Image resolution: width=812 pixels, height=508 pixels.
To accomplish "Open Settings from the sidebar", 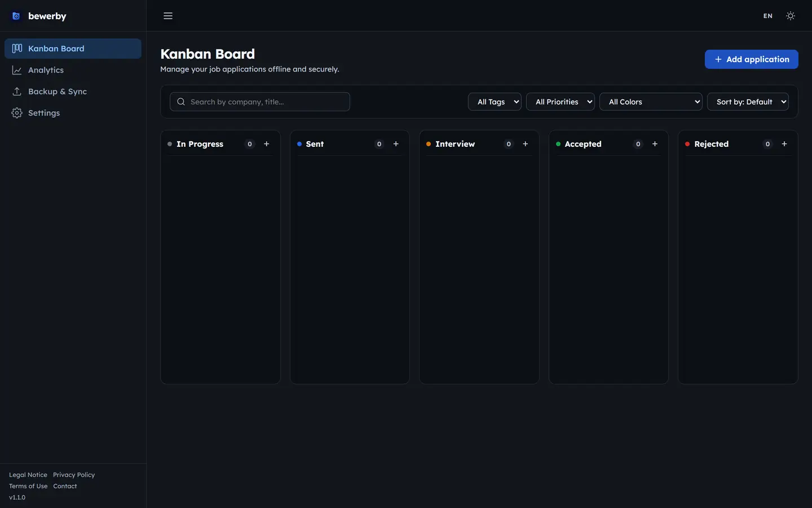I will [x=73, y=113].
